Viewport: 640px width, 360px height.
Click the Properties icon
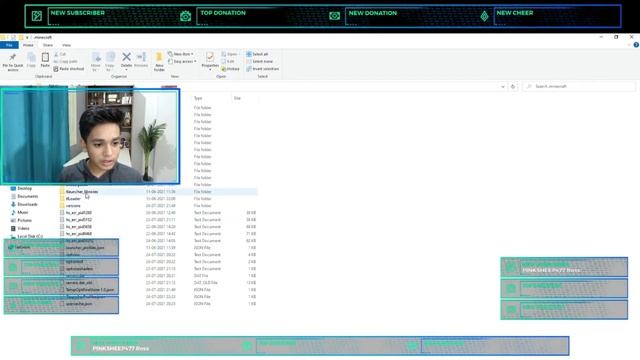point(210,57)
